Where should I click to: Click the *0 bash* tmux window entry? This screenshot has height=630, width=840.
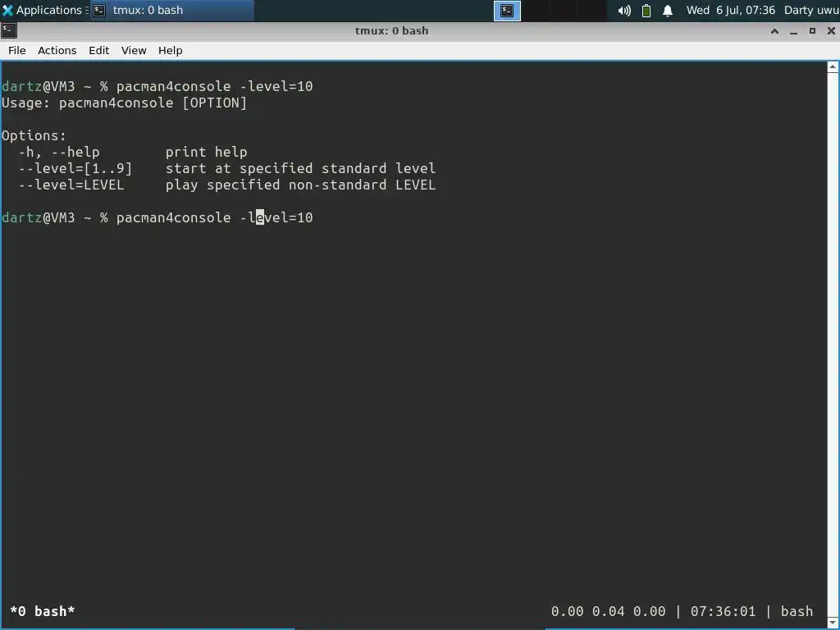(43, 611)
